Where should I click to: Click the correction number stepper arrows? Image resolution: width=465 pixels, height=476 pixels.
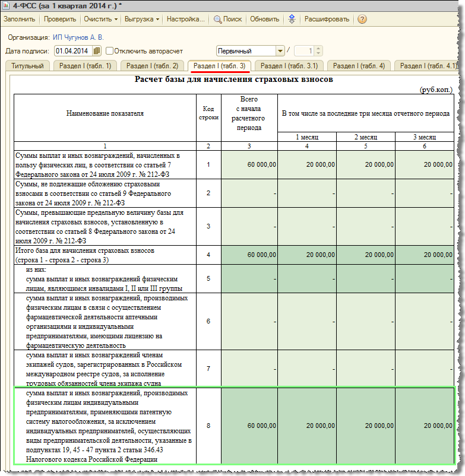click(x=318, y=51)
